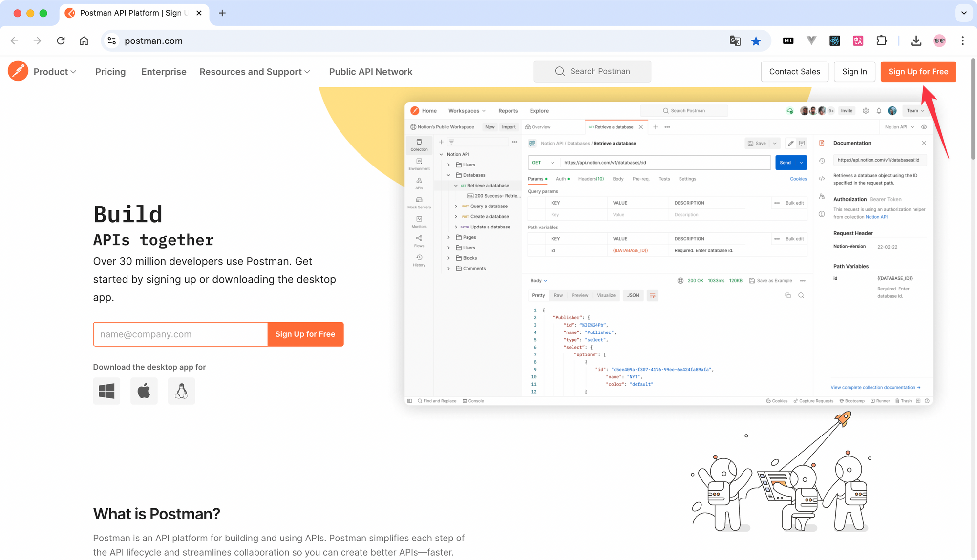The width and height of the screenshot is (977, 560).
Task: Focus the name@company.com email field
Action: 180,334
